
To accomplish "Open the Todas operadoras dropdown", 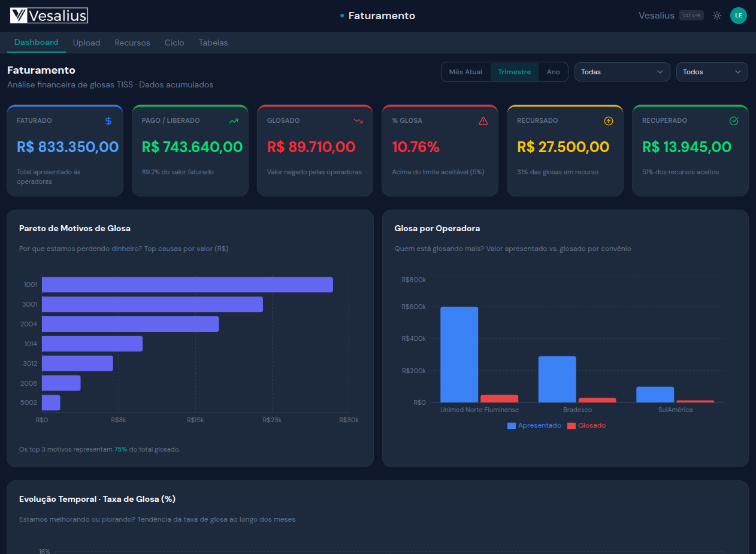I will coord(622,71).
